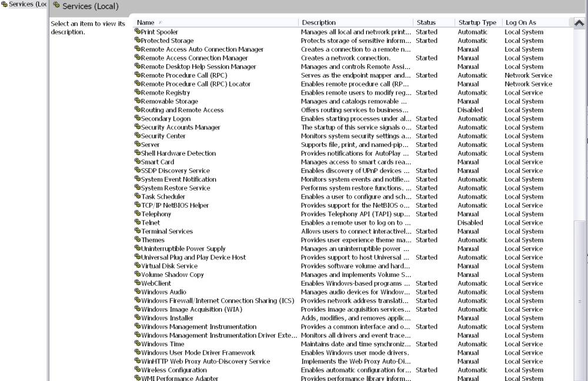Click the Telnet service icon
The height and width of the screenshot is (381, 588).
[x=138, y=222]
